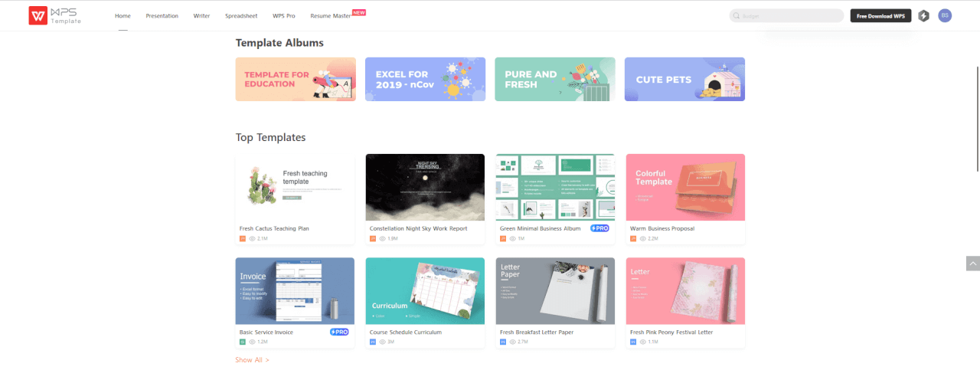Go to the Spreadsheet section
This screenshot has height=370, width=980.
pos(241,15)
